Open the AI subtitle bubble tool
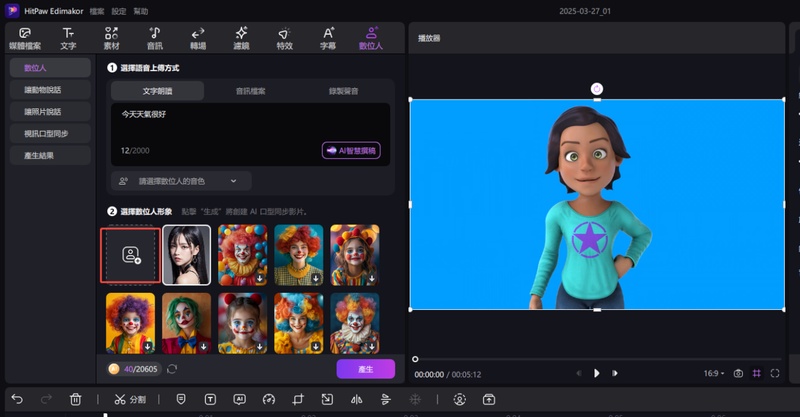800x417 pixels. click(x=239, y=399)
